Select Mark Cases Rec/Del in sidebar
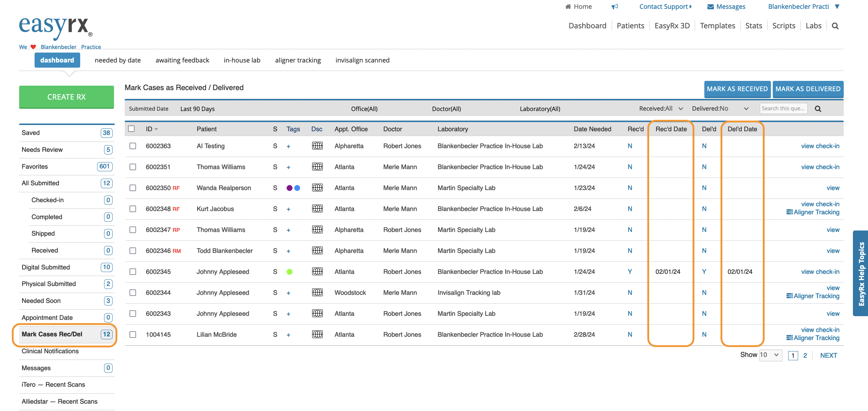 tap(67, 334)
